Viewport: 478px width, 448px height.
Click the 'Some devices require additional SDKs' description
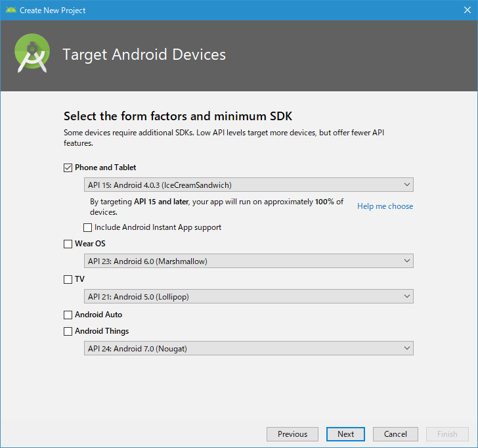[x=224, y=138]
